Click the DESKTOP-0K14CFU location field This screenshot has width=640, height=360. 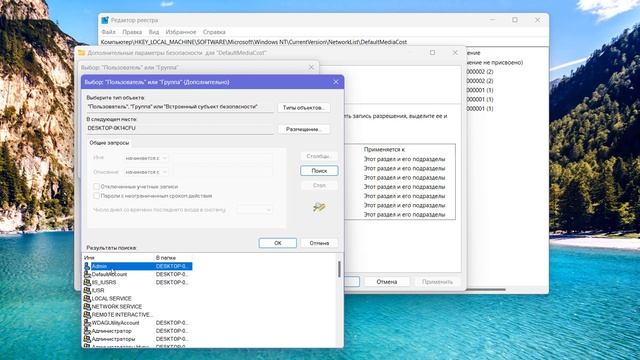click(180, 128)
